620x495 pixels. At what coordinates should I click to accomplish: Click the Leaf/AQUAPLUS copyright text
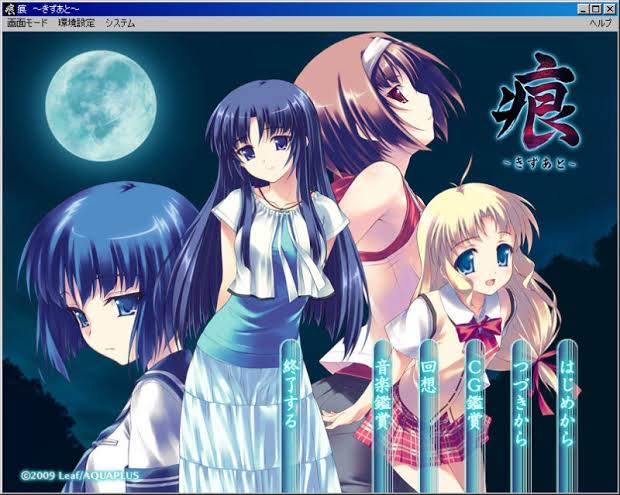pyautogui.click(x=80, y=475)
